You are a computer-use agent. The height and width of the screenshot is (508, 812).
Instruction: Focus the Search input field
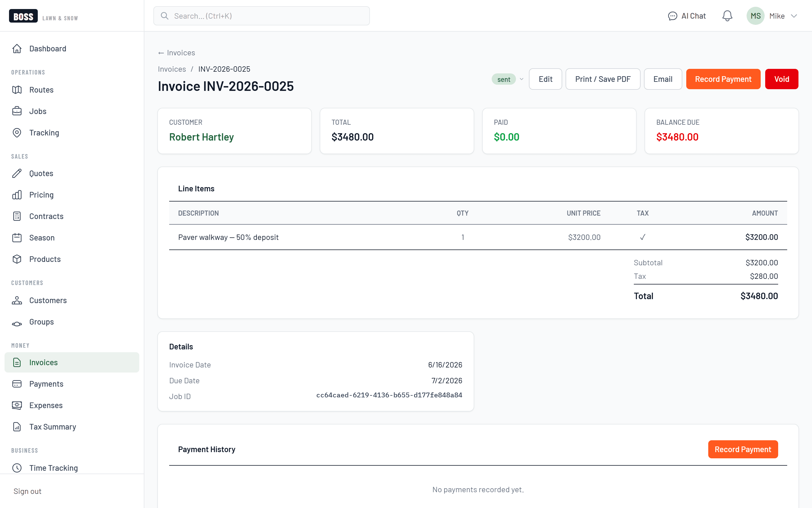coord(261,16)
